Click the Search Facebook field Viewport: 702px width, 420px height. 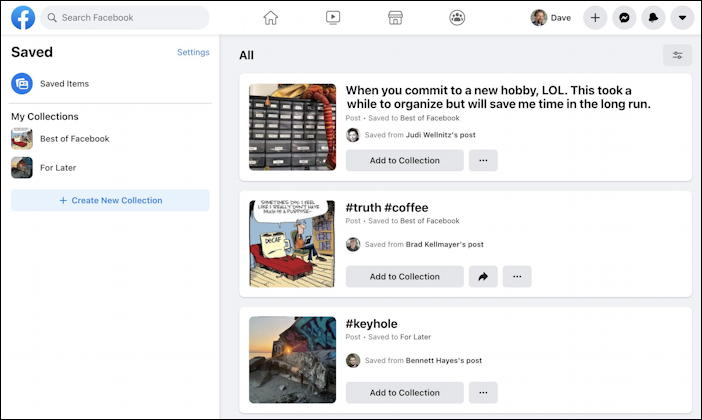125,18
